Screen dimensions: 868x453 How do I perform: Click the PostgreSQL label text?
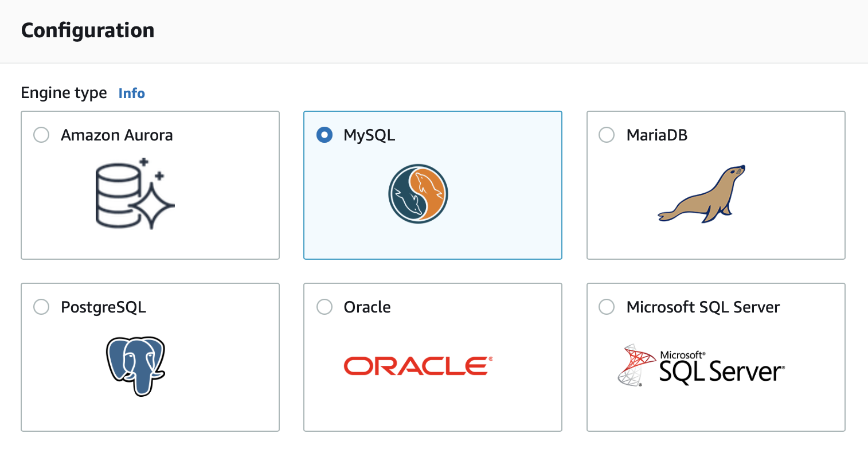(104, 307)
